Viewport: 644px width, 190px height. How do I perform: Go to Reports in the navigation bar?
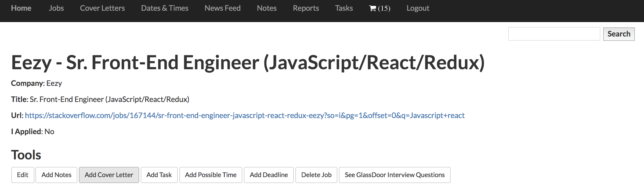click(306, 8)
